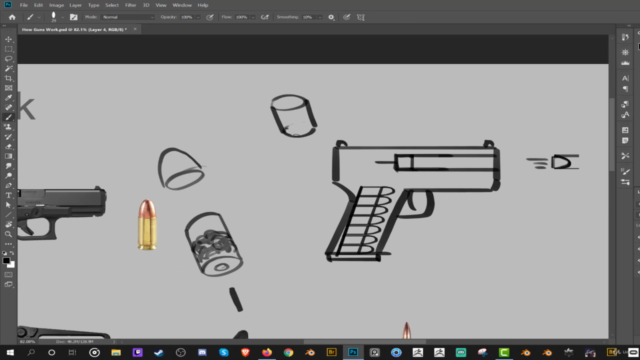Open paint symmetry options butterfly icon
Viewport: 640px width, 360px height.
click(360, 17)
